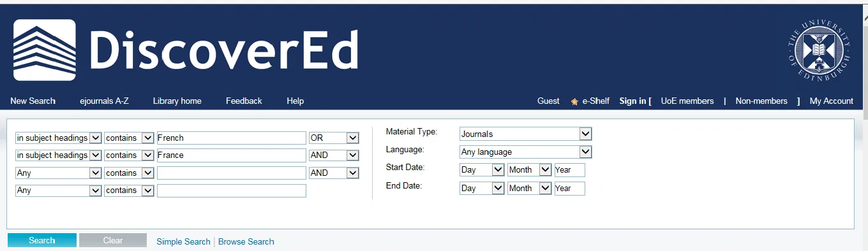This screenshot has width=868, height=251.
Task: Click the DiscoverEd building logo icon
Action: click(45, 50)
